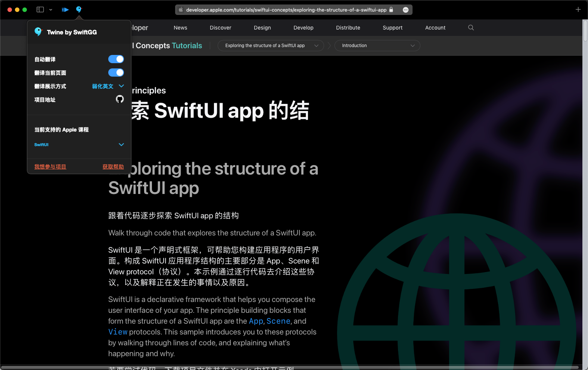Open the App protocol link
588x370 pixels.
(x=256, y=321)
